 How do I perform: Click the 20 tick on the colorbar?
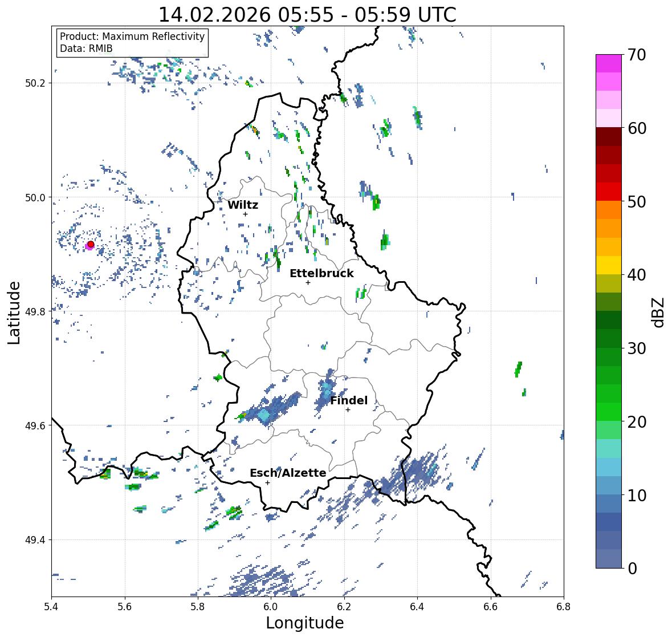click(637, 422)
